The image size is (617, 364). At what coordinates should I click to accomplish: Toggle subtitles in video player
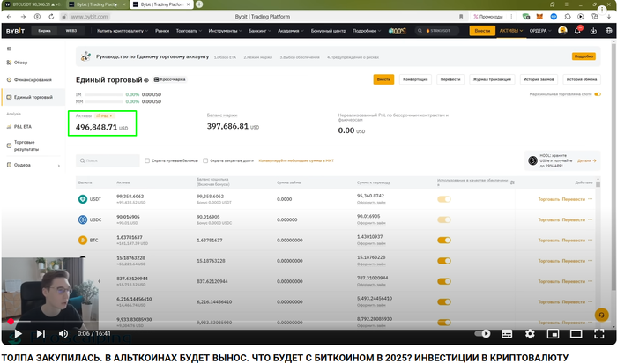click(507, 334)
